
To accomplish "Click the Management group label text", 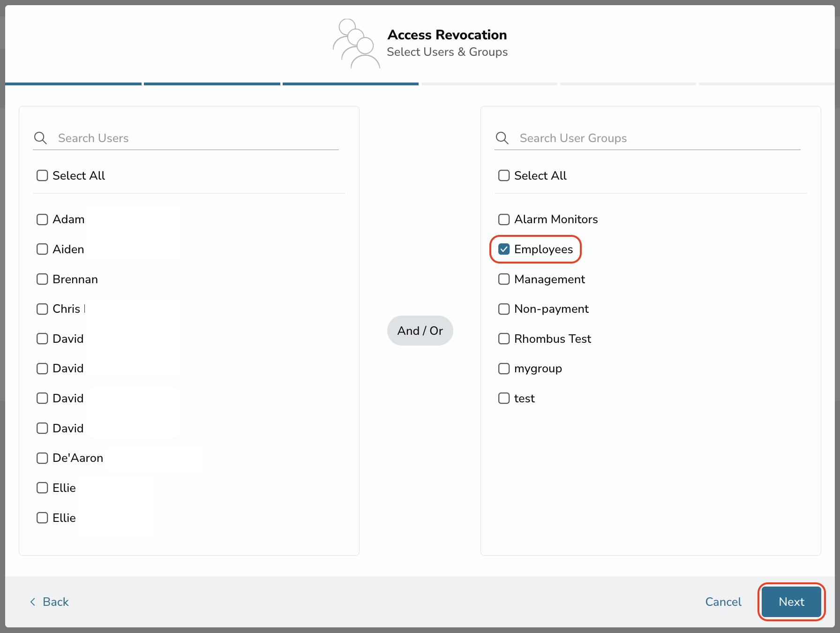I will coord(549,279).
